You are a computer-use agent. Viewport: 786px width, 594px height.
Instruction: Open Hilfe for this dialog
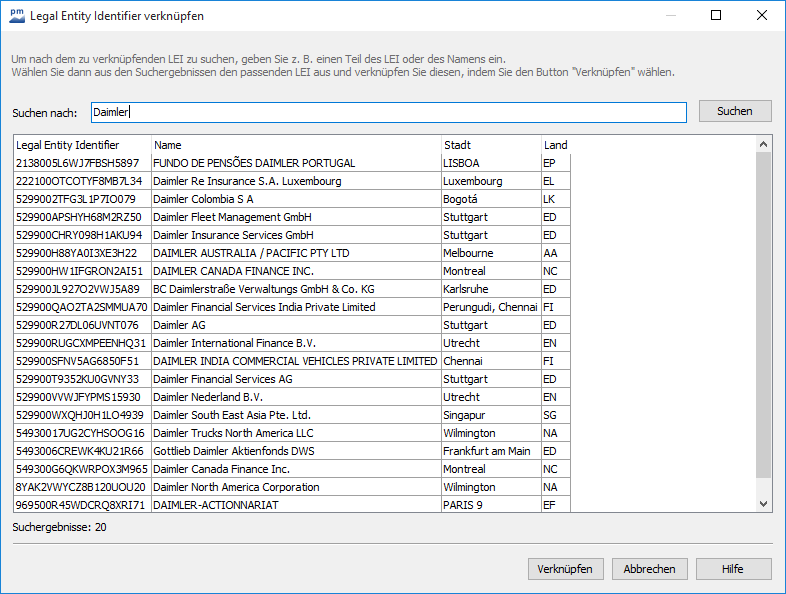[732, 569]
